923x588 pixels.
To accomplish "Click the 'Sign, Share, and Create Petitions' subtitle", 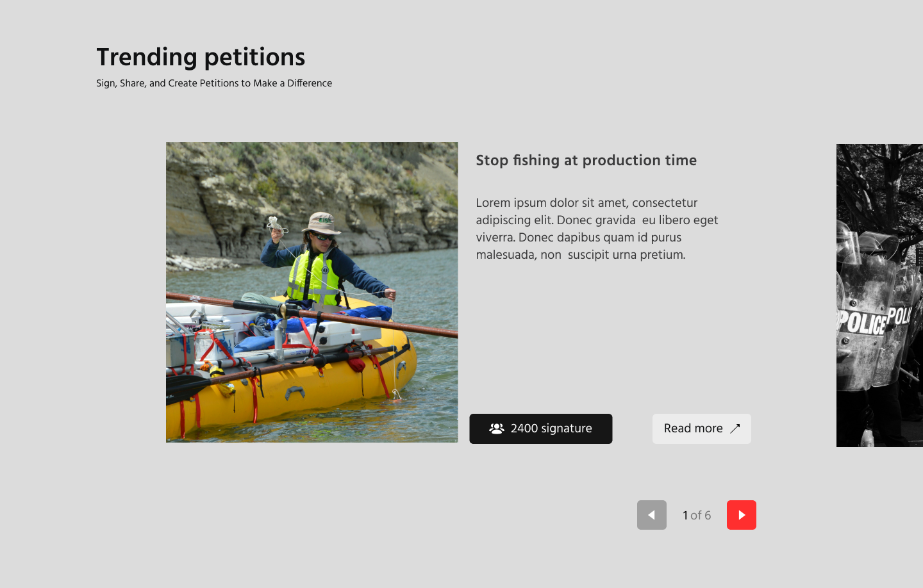I will 214,83.
